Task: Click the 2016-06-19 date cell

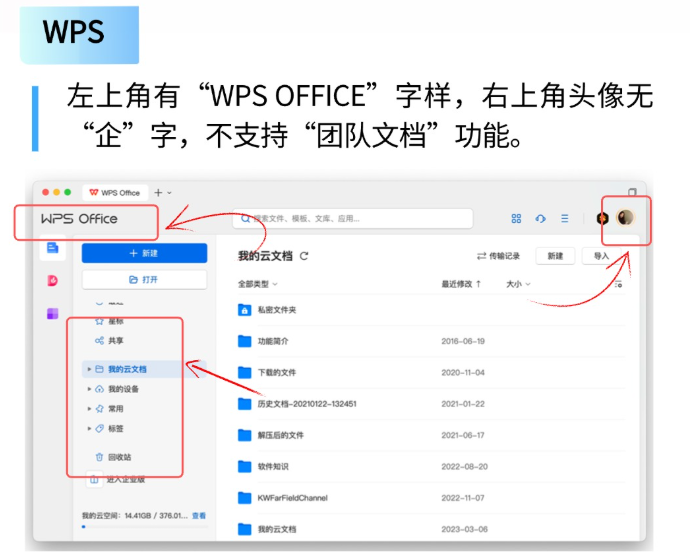Action: pyautogui.click(x=463, y=341)
